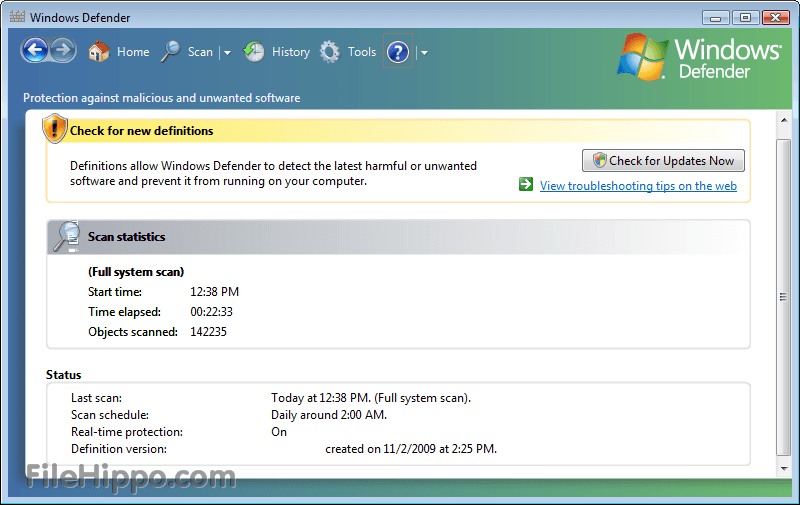Screen dimensions: 800x505
Task: Click the 'Last scan:' label
Action: [96, 398]
